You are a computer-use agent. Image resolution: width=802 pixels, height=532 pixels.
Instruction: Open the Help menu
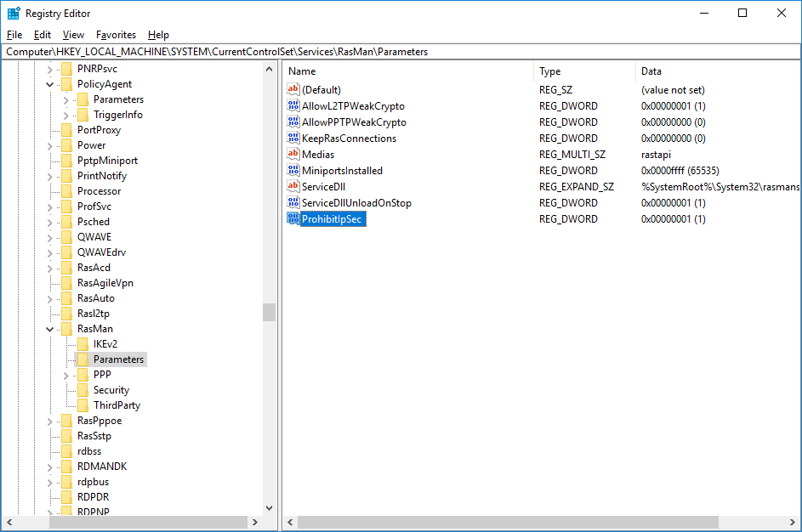click(158, 35)
